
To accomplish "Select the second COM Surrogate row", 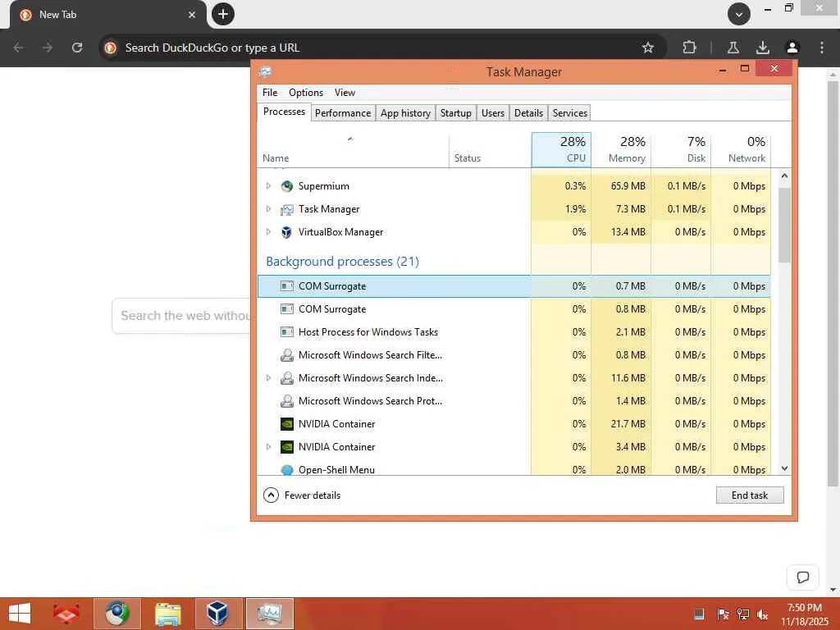I will 514,309.
